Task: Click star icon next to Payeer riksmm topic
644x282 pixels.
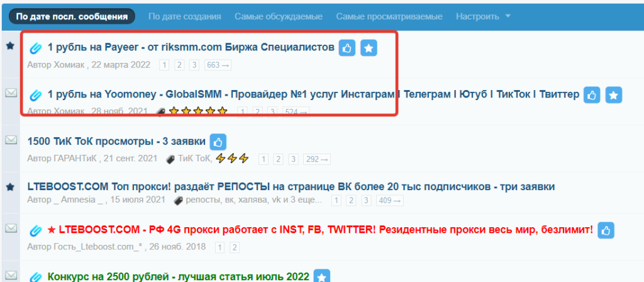Action: (369, 48)
